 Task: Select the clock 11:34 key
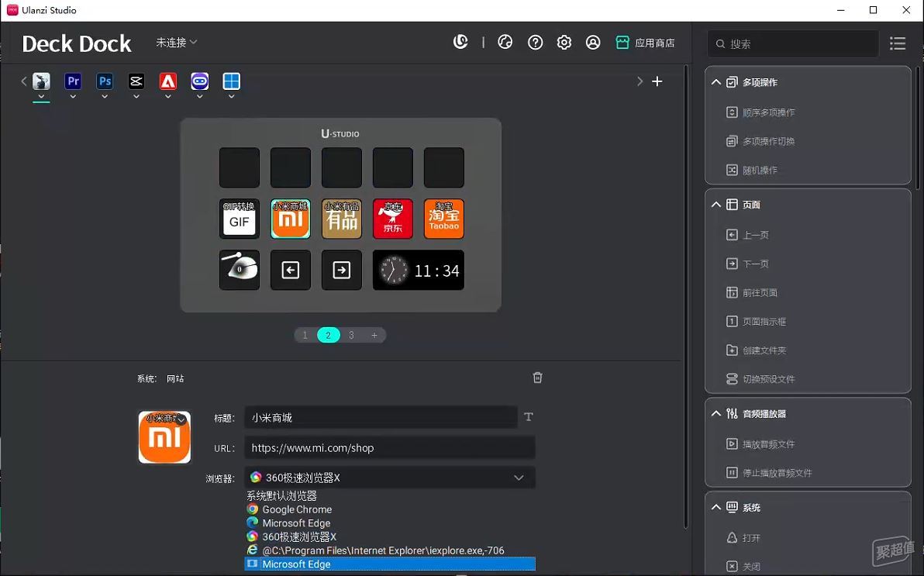(x=419, y=270)
